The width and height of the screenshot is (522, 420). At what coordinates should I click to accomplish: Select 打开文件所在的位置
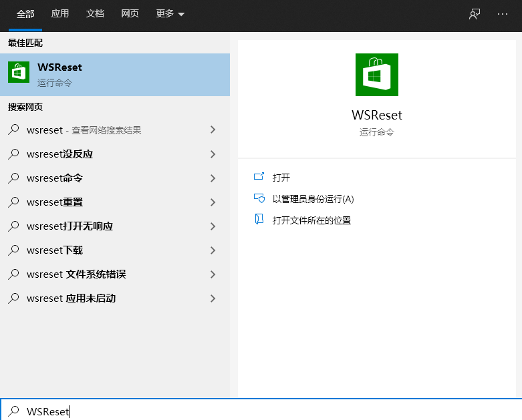[311, 220]
